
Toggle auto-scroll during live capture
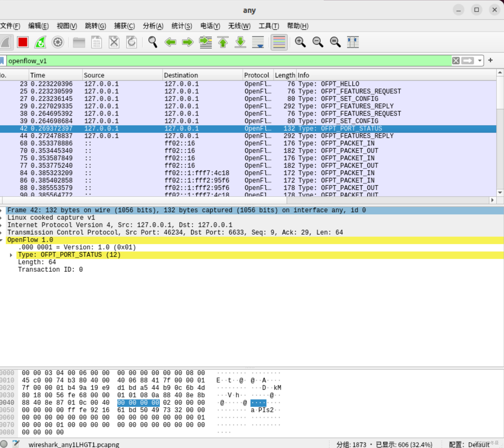click(x=258, y=42)
